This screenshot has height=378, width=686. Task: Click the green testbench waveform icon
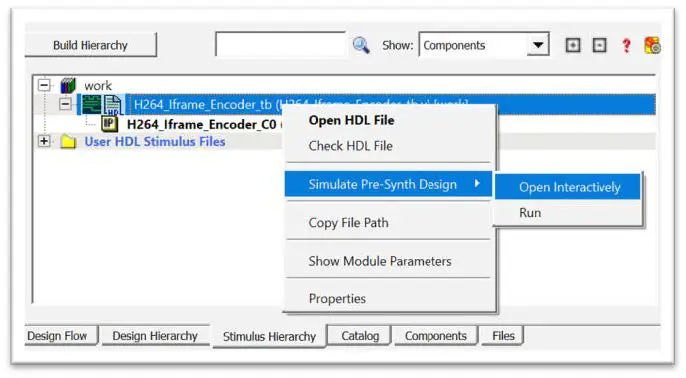coord(91,105)
